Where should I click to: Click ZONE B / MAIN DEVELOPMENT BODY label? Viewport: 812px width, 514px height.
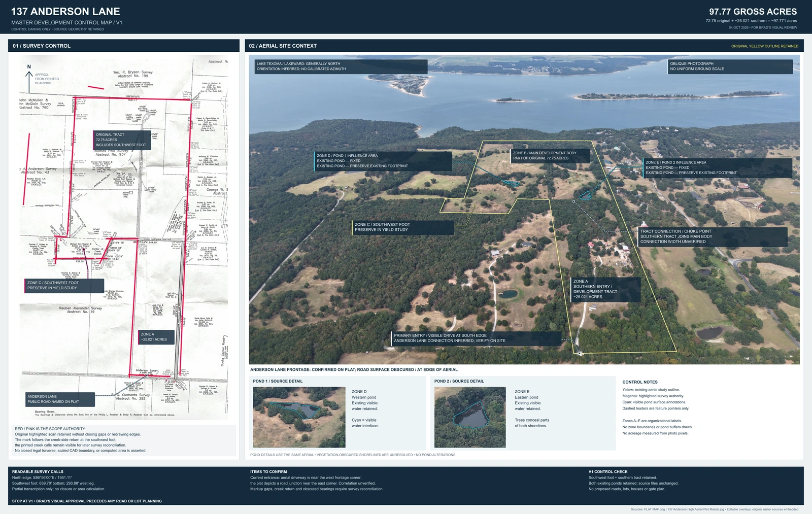tap(551, 155)
